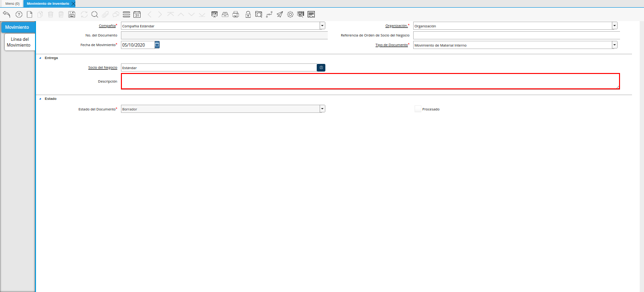Go to next record down chevron

pos(191,14)
